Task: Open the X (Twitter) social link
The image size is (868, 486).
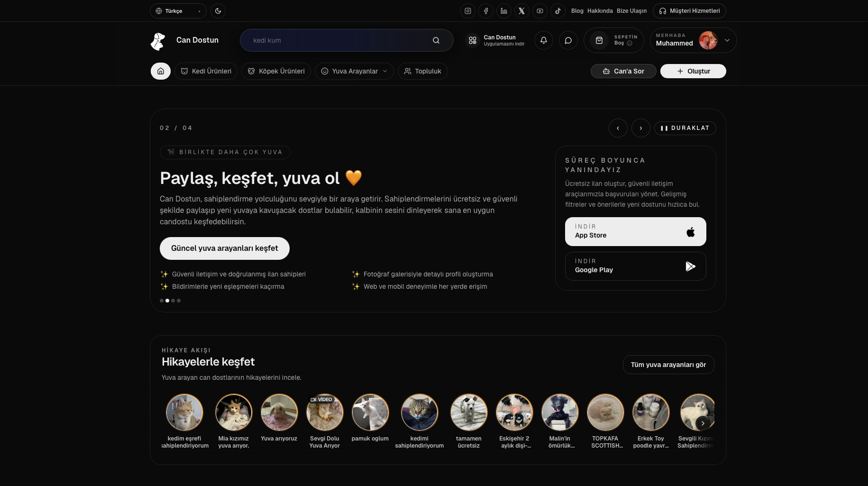Action: tap(521, 11)
